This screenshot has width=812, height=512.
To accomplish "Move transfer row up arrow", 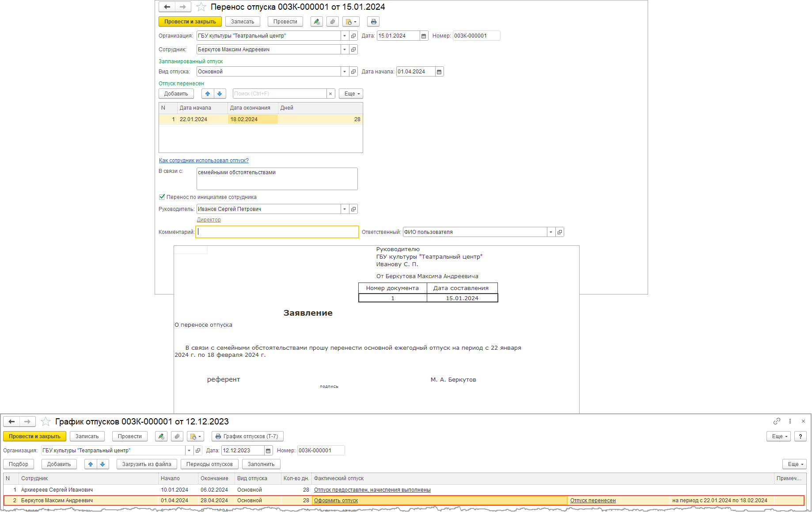I will 208,94.
